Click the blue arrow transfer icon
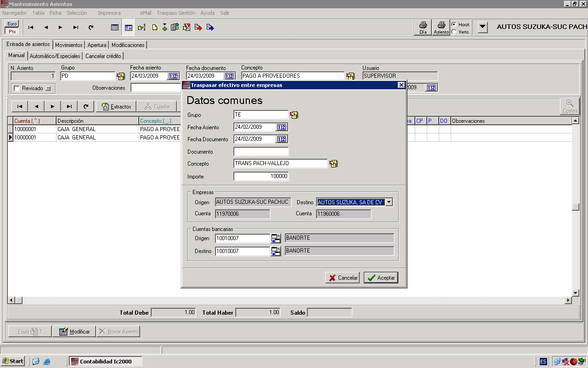The height and width of the screenshot is (368, 588). point(210,28)
